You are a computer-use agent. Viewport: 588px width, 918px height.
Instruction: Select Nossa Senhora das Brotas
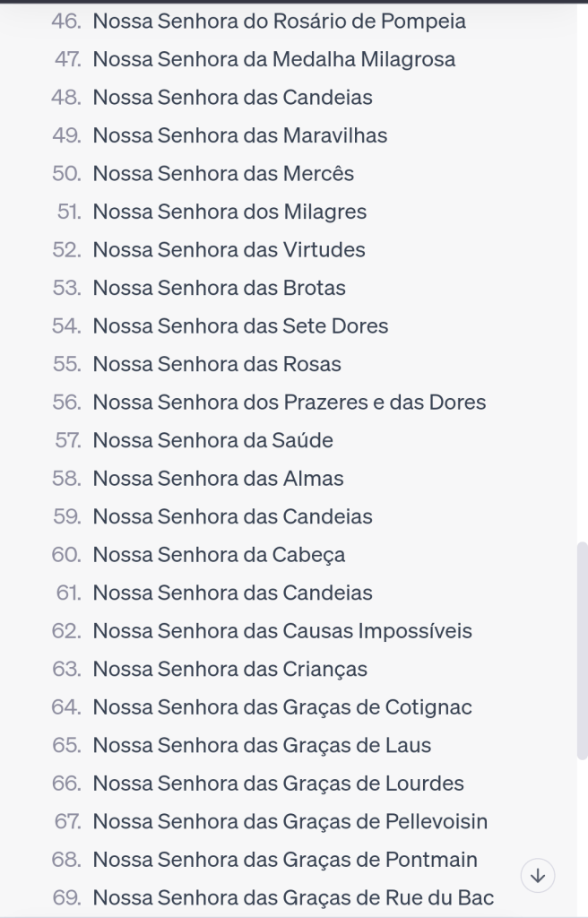pyautogui.click(x=219, y=288)
